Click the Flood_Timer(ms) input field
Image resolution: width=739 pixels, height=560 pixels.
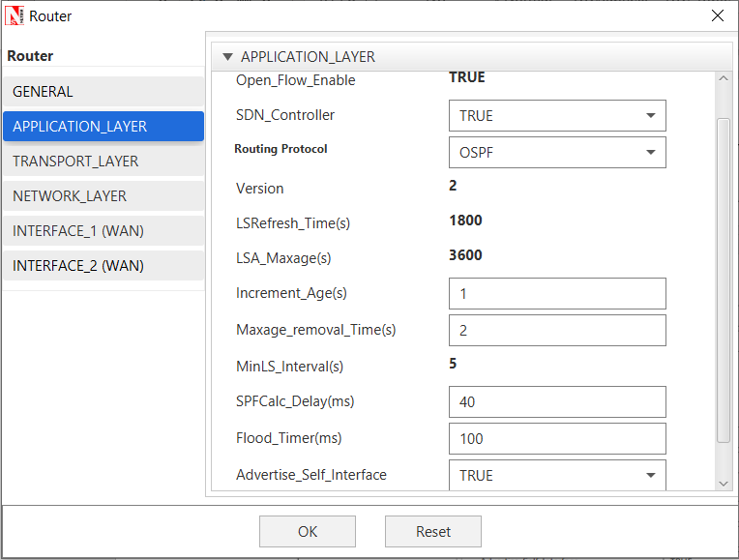click(x=557, y=439)
